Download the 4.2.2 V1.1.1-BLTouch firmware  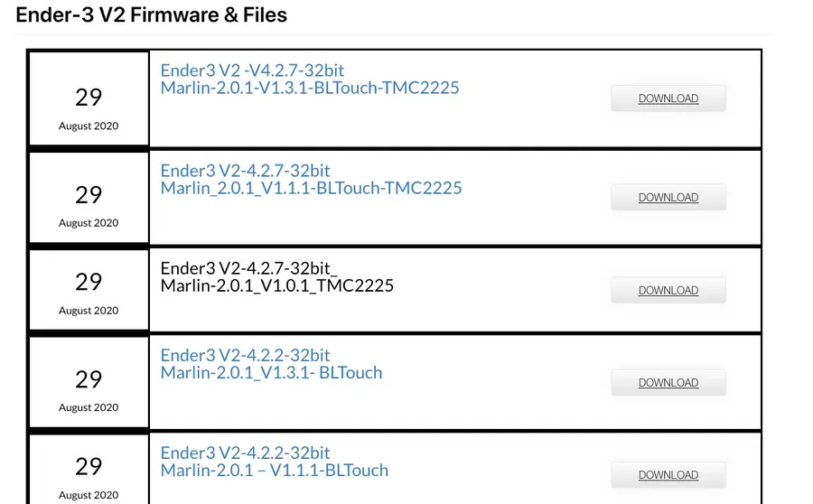pyautogui.click(x=668, y=475)
